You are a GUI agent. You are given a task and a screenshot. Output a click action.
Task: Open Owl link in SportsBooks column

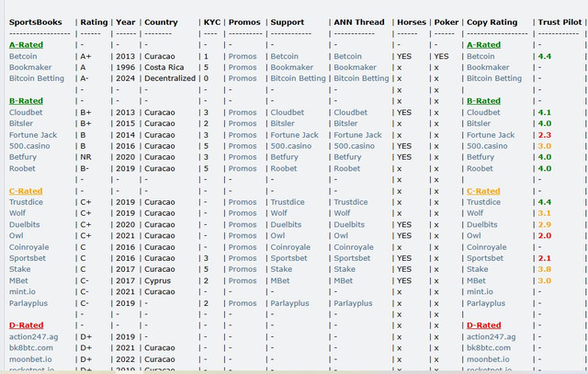17,235
